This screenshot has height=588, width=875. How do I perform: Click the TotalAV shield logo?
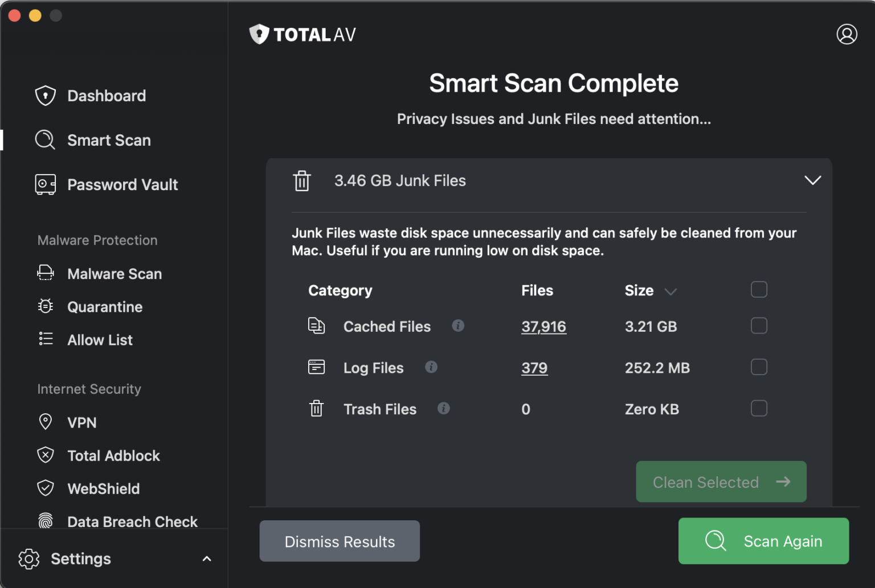(259, 34)
